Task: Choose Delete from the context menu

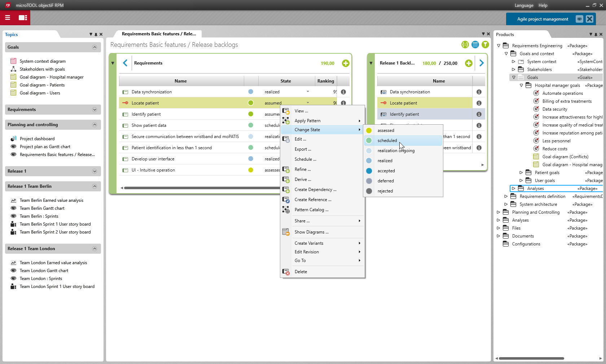Action: point(300,272)
